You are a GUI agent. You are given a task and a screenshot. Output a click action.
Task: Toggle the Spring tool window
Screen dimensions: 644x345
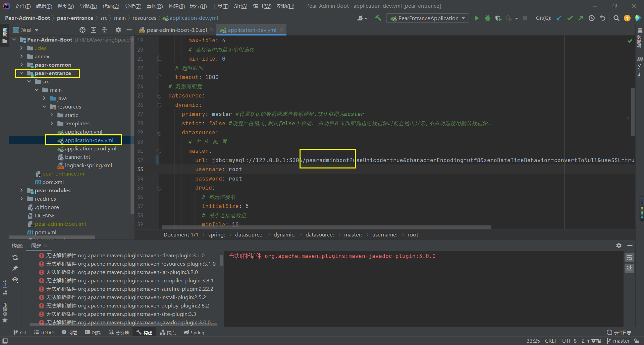(194, 332)
